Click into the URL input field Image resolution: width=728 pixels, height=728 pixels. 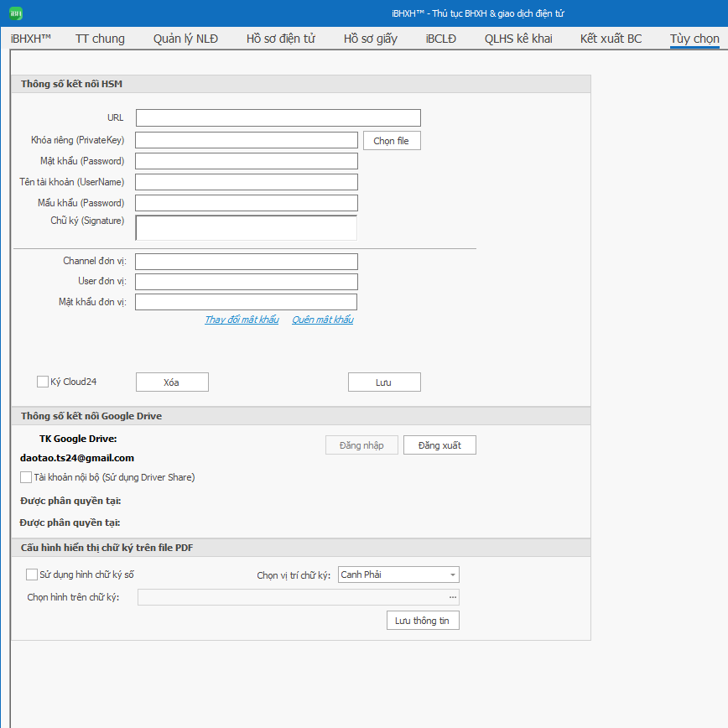(x=278, y=118)
